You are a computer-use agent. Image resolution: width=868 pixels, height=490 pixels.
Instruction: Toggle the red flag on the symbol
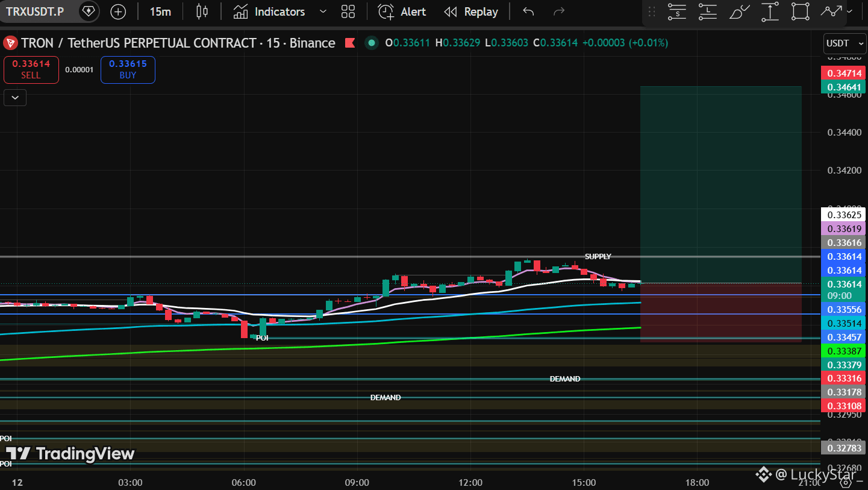[349, 43]
